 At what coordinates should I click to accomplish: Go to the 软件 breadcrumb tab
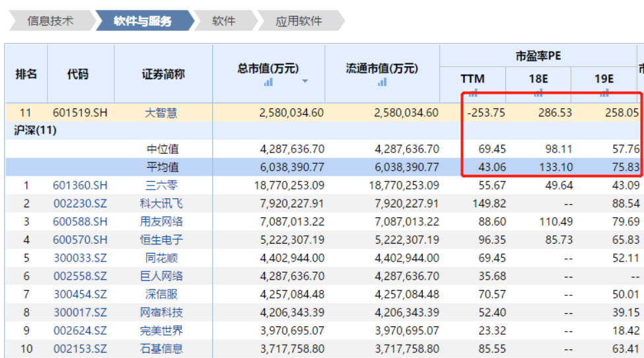pos(224,21)
